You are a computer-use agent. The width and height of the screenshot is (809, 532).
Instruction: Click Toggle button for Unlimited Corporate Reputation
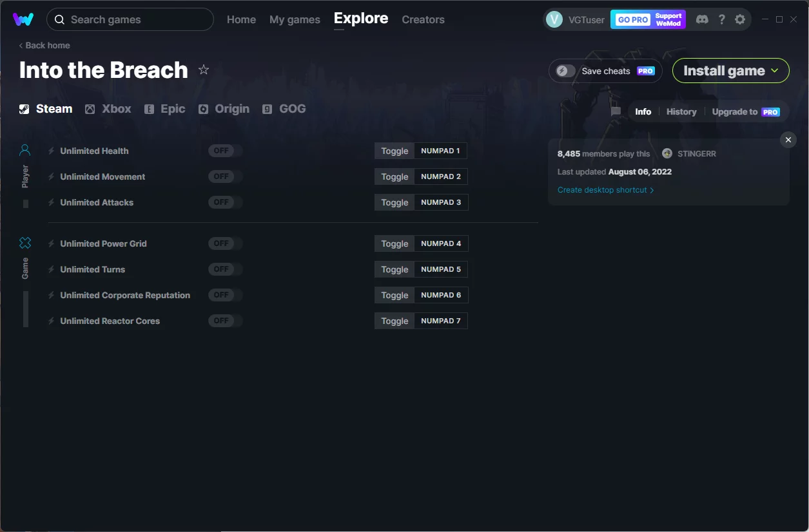pyautogui.click(x=395, y=295)
